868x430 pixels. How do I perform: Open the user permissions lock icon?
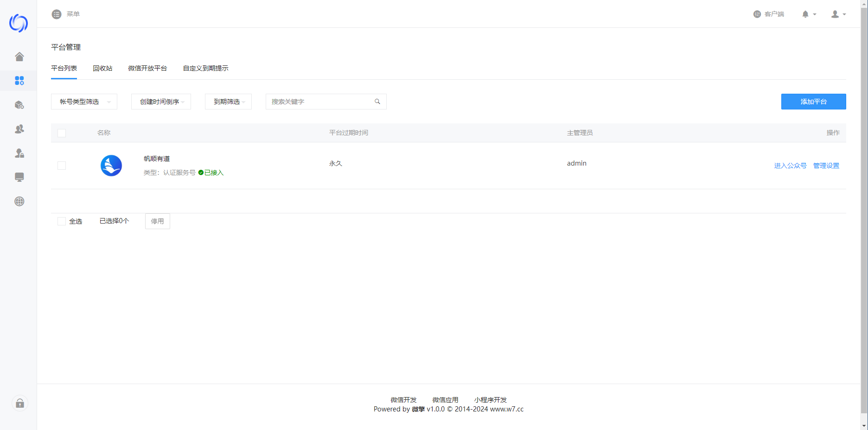click(19, 153)
